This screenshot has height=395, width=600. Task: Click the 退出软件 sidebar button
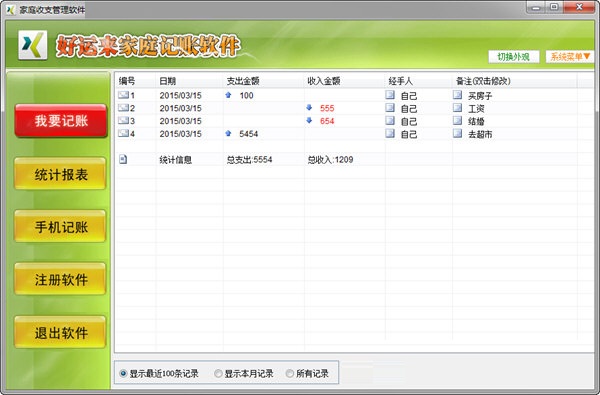click(60, 332)
